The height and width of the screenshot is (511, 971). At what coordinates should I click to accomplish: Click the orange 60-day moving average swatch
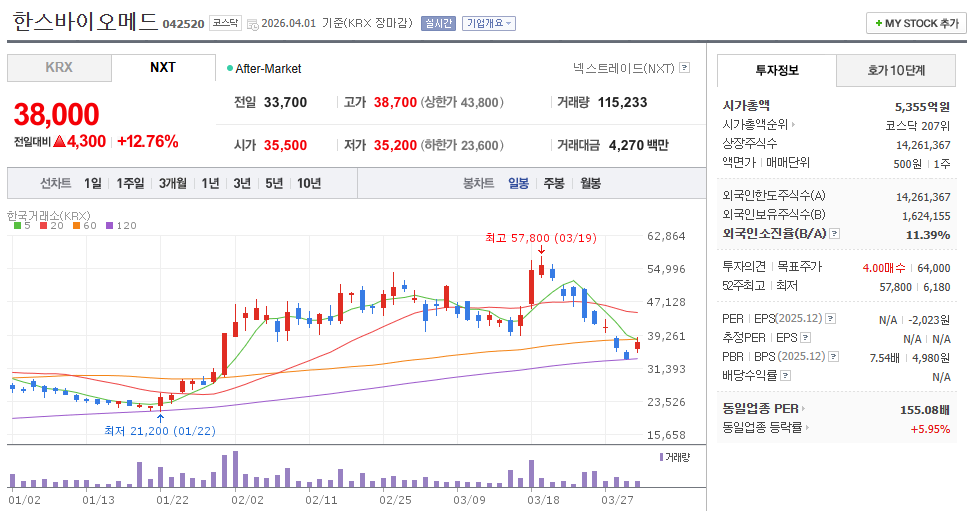[x=76, y=225]
